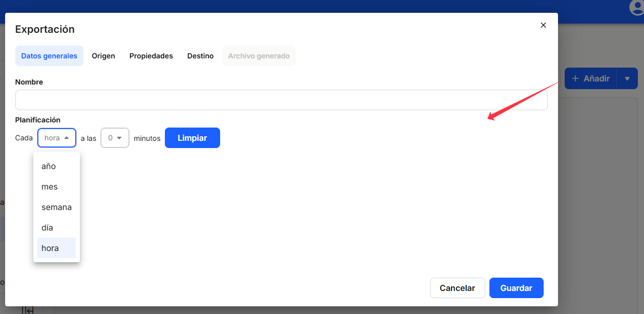Save the export with Guardar
This screenshot has height=314, width=644.
point(516,288)
